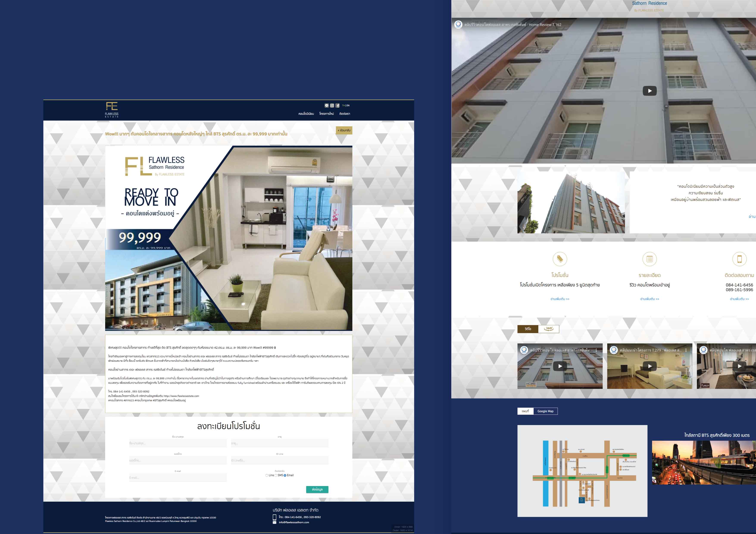Image resolution: width=756 pixels, height=534 pixels.
Task: Click the BTS skytrain sunset photo
Action: pos(704,463)
